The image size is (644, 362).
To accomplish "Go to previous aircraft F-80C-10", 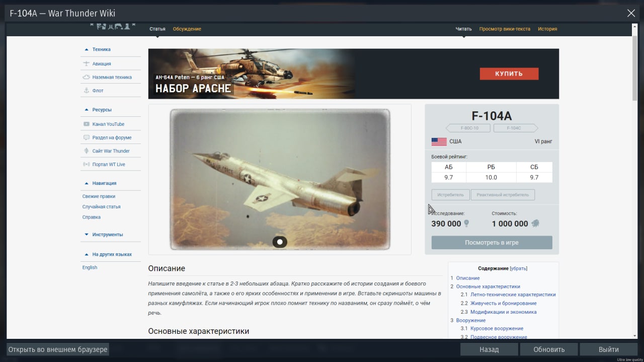I will 469,128.
